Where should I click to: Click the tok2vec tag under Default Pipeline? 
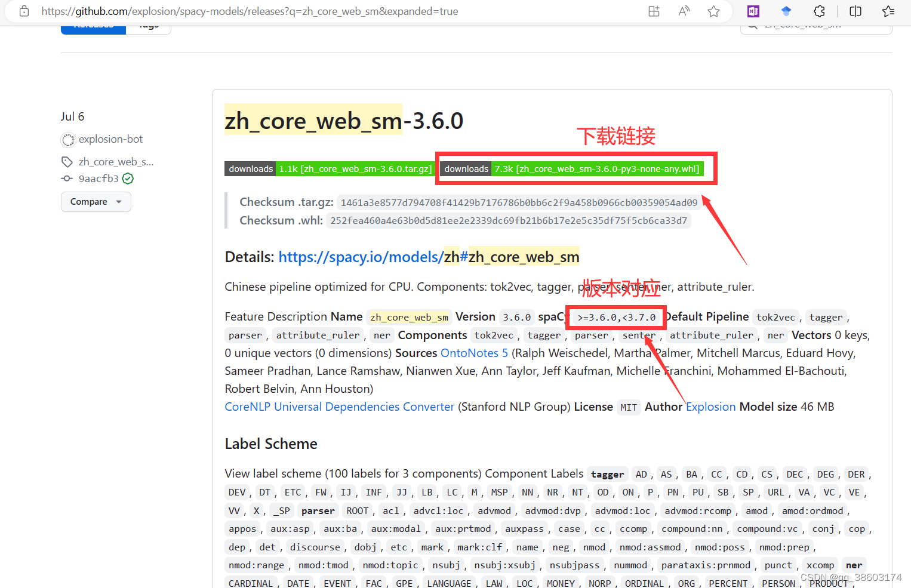(x=775, y=318)
